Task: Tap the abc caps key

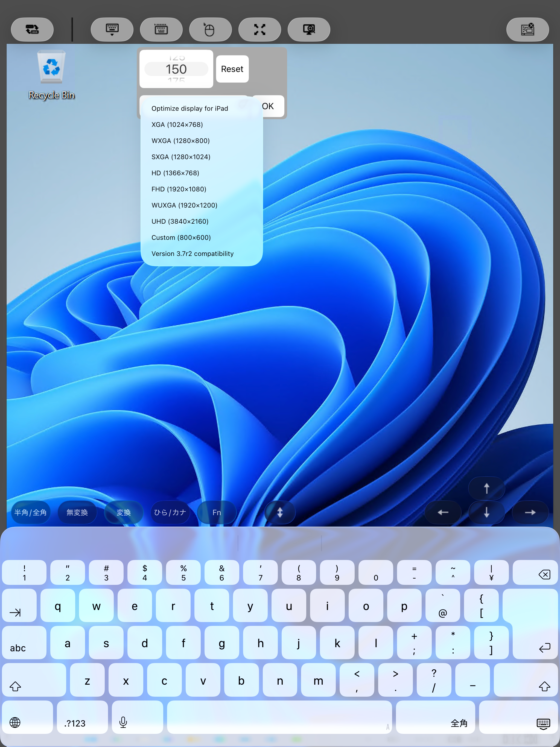Action: tap(24, 643)
